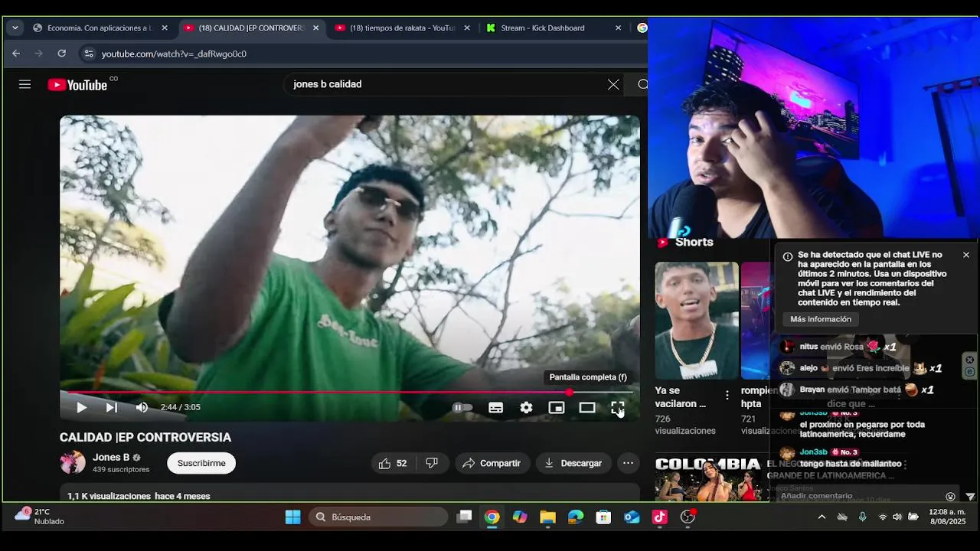Open options for 'Ya se vacilaron' Short
980x551 pixels.
727,396
